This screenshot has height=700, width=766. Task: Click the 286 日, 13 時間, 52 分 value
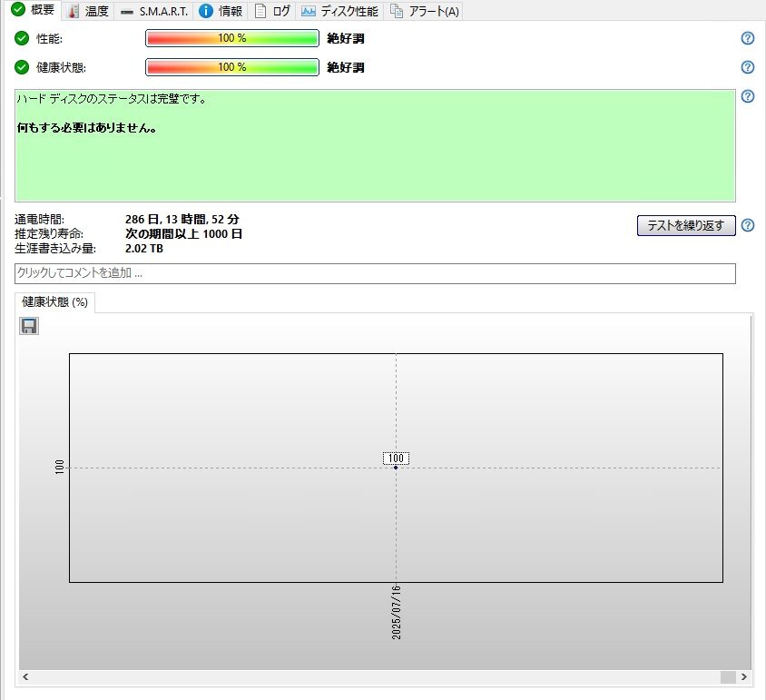tap(182, 219)
